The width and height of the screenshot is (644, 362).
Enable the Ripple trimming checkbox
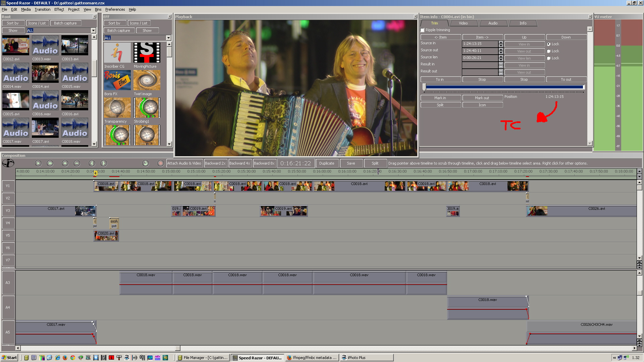click(x=423, y=30)
